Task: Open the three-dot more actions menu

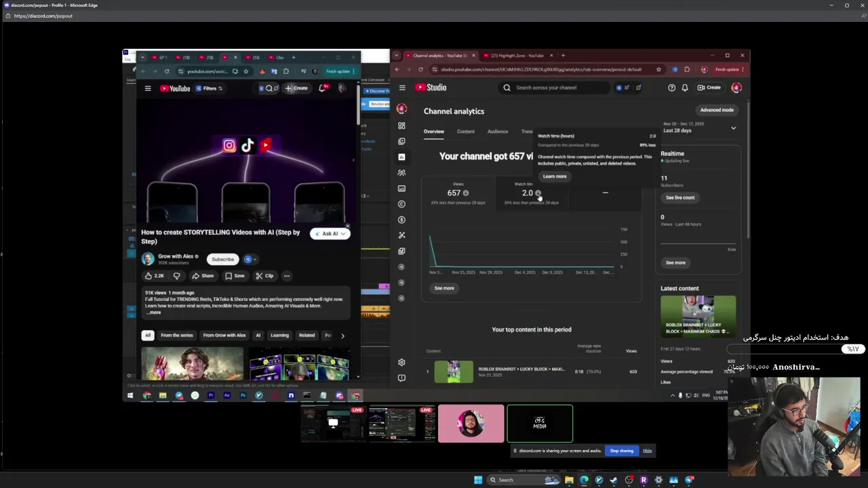Action: tap(287, 276)
